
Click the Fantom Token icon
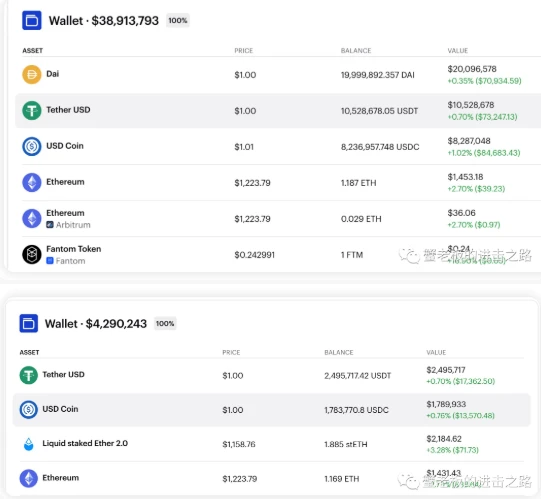(32, 254)
